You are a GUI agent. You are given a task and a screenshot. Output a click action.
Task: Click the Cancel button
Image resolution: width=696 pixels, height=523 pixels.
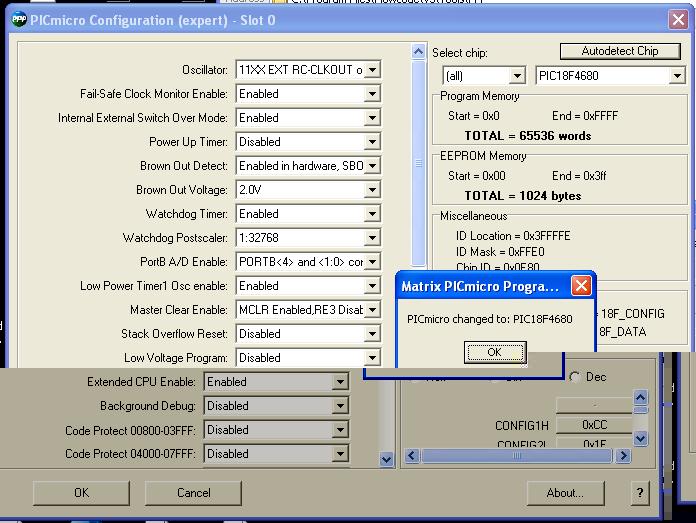(194, 493)
